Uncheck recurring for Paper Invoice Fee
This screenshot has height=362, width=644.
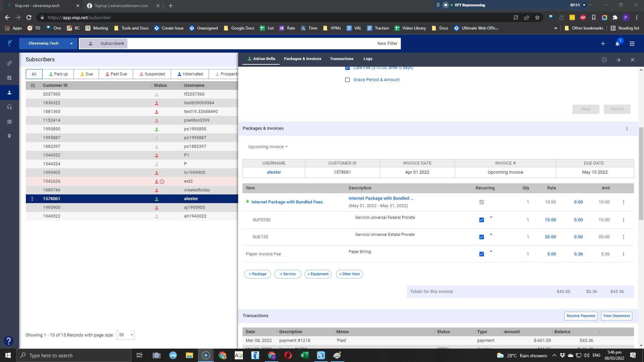pos(481,254)
